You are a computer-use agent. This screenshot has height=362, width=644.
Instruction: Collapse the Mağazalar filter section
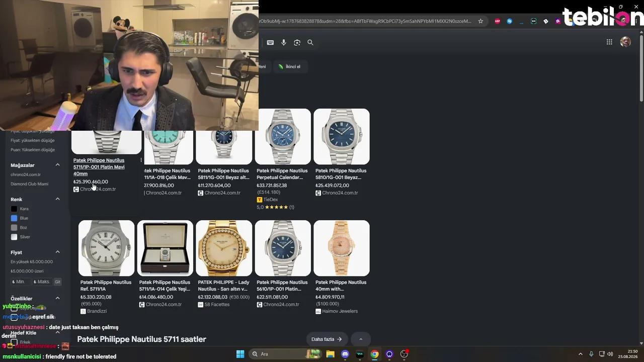pyautogui.click(x=57, y=165)
